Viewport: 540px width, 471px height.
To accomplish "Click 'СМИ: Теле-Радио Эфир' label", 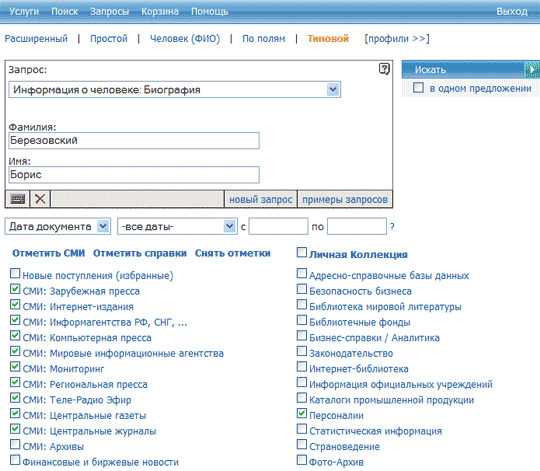I will [77, 400].
